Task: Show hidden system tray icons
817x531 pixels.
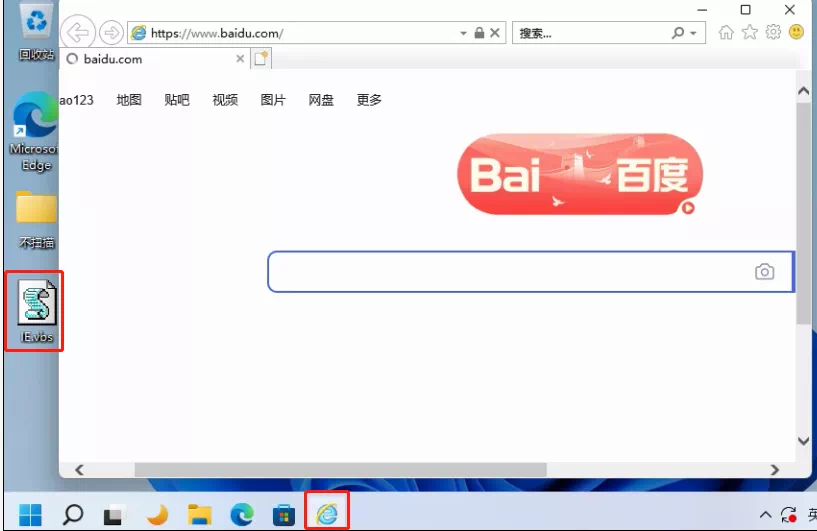Action: coord(765,515)
